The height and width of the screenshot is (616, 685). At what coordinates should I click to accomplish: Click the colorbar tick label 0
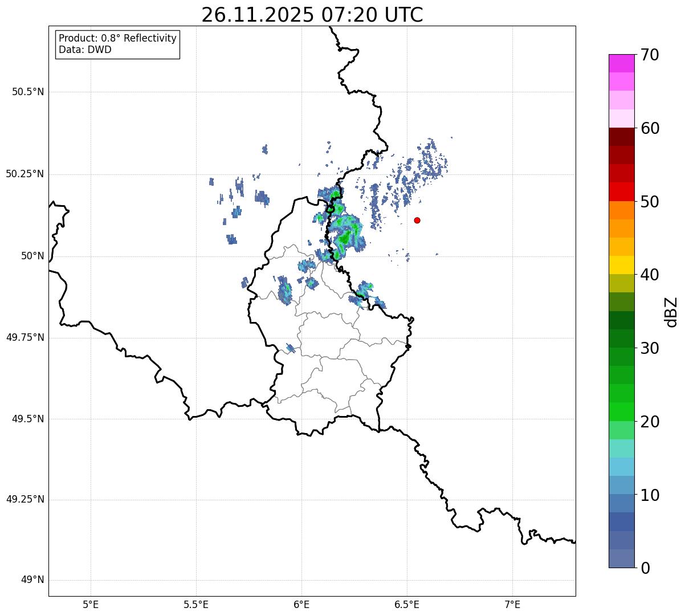645,568
